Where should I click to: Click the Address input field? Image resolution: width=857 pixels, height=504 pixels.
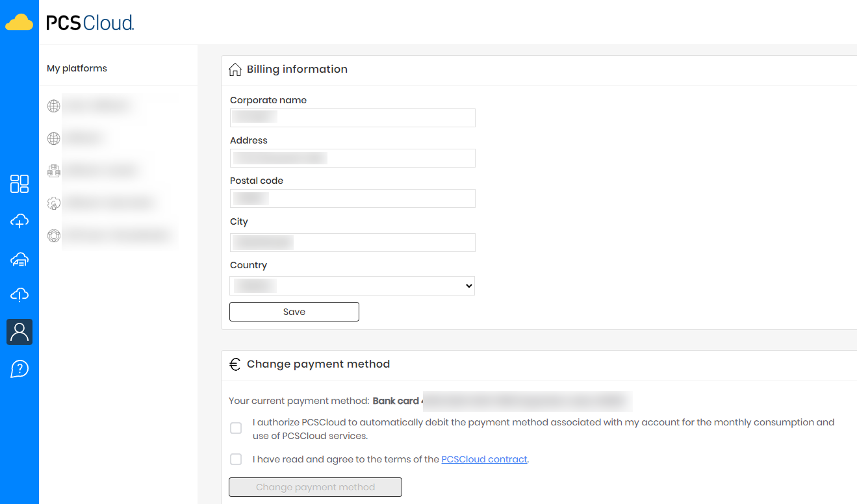(x=352, y=158)
